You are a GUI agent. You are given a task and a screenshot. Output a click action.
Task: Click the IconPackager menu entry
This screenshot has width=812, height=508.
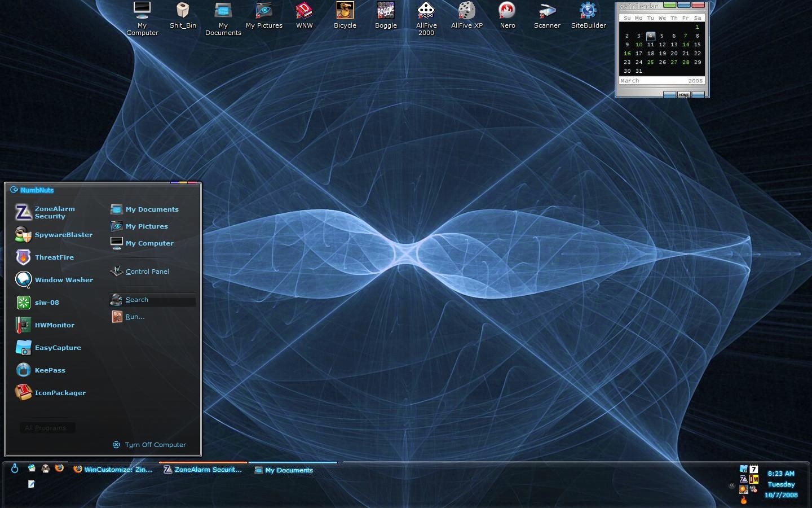click(51, 393)
